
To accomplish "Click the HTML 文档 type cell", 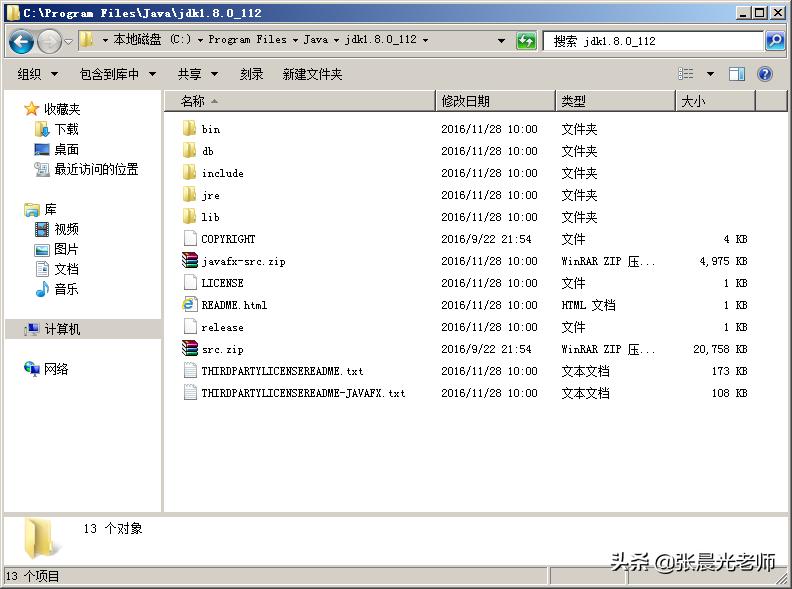I will tap(588, 305).
